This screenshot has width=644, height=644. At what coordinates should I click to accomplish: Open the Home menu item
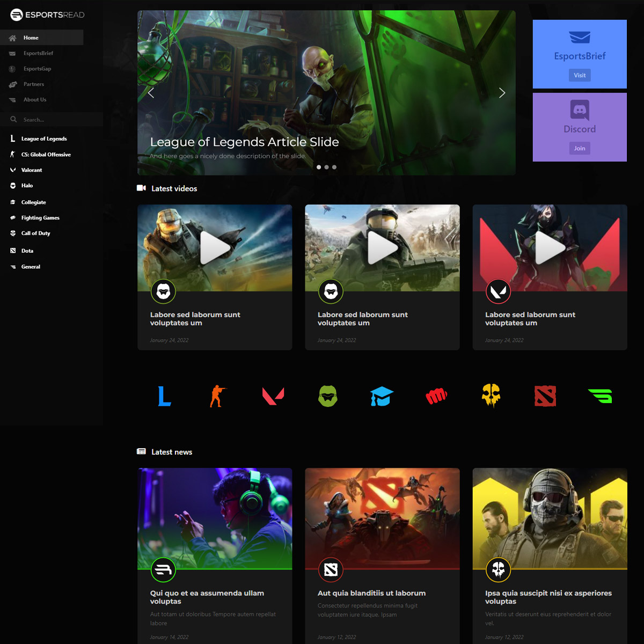pyautogui.click(x=41, y=38)
